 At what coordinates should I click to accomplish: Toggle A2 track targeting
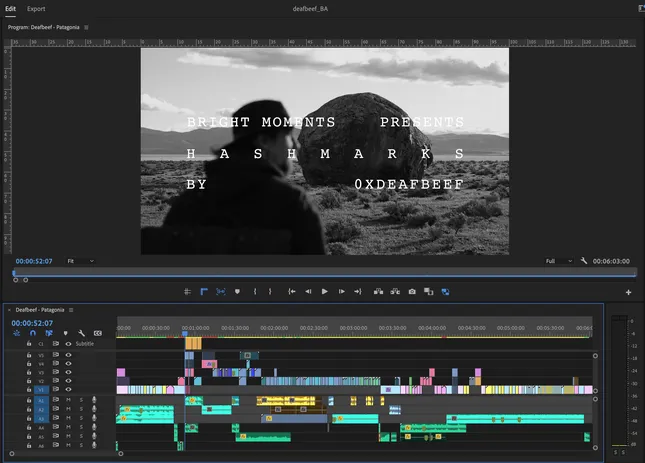tap(41, 410)
